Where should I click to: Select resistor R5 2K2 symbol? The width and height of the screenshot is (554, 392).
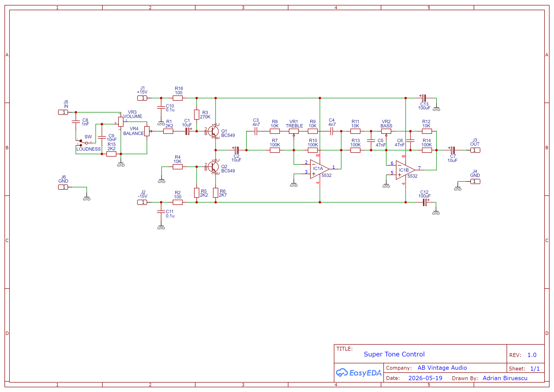197,193
